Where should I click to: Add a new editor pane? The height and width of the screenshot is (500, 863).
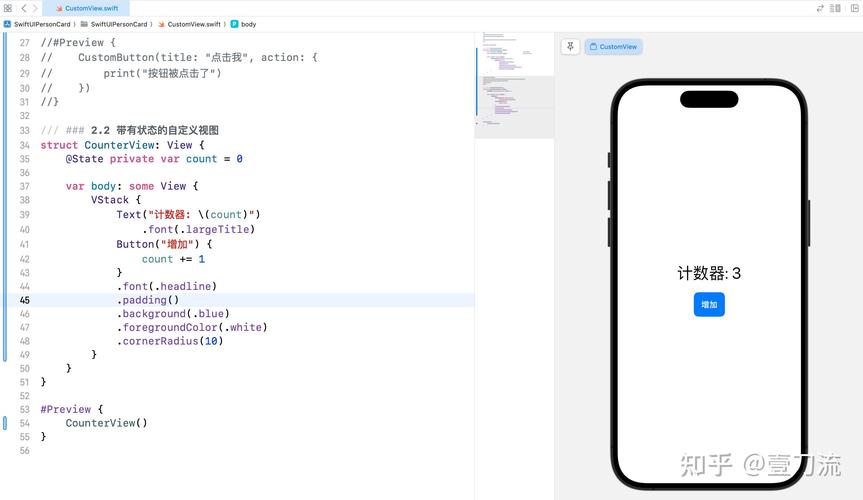click(855, 8)
